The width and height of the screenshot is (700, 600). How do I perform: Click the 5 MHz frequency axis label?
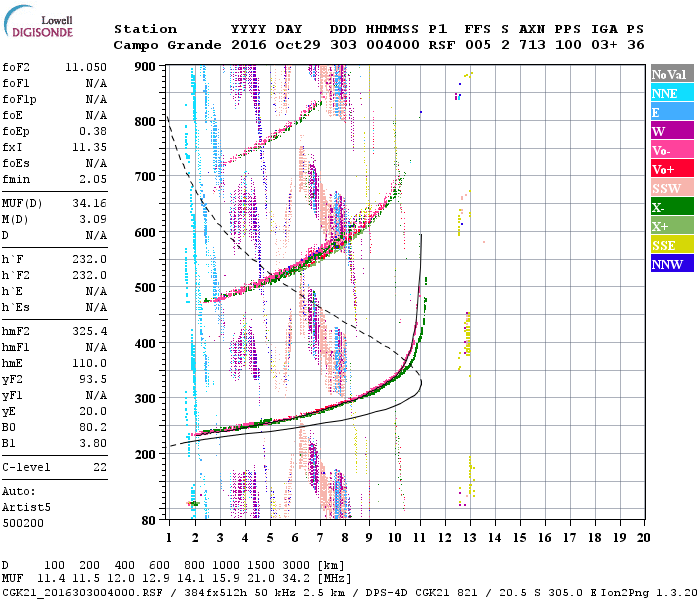270,538
